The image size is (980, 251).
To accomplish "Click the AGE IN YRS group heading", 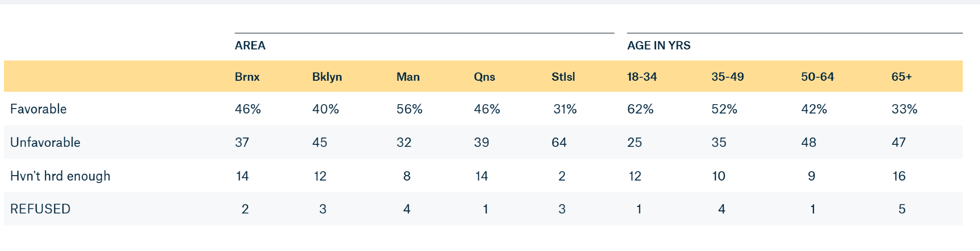I will pos(659,46).
